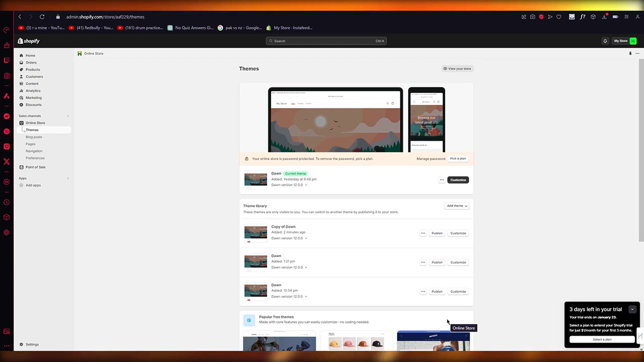Open the Add theme dropdown
Viewport: 644px width, 362px height.
457,206
